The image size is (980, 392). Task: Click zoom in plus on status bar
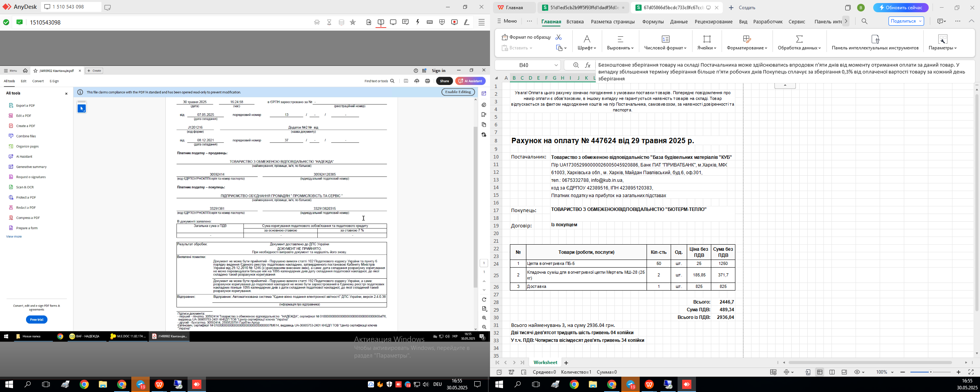[959, 372]
